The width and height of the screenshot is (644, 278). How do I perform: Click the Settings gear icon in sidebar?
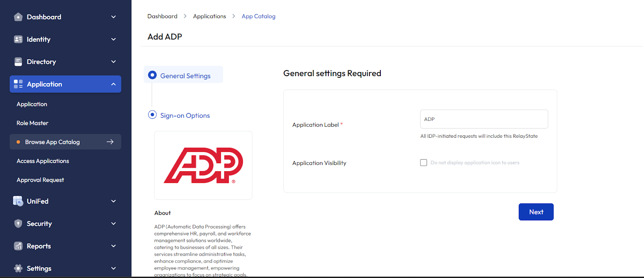pyautogui.click(x=18, y=268)
